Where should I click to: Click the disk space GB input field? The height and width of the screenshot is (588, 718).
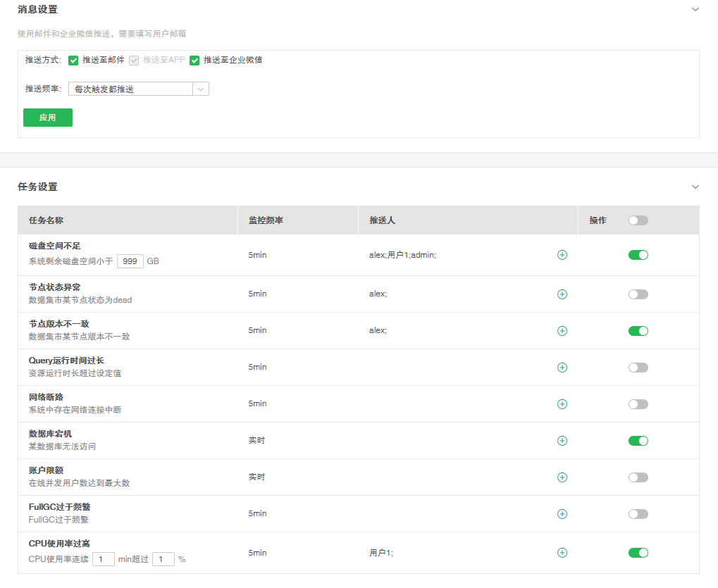point(130,261)
